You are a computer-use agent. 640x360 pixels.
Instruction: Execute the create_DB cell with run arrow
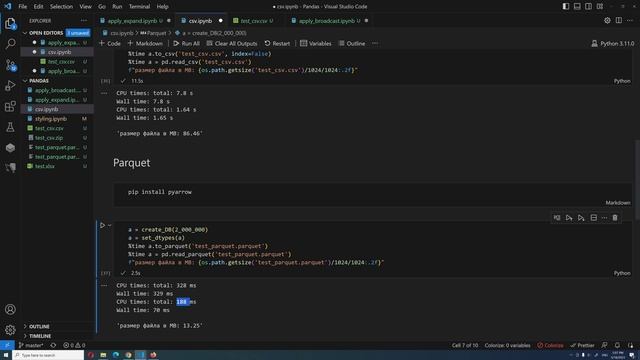tap(102, 225)
